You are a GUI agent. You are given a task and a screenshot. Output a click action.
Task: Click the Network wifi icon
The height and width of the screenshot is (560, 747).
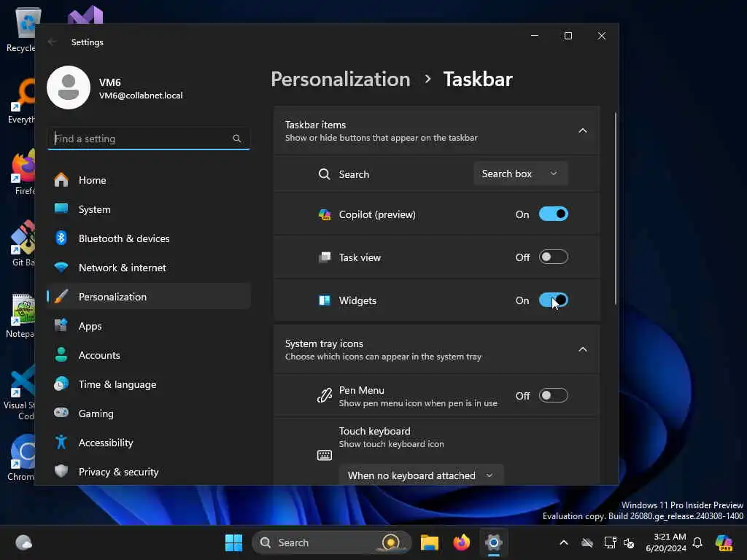(x=61, y=267)
